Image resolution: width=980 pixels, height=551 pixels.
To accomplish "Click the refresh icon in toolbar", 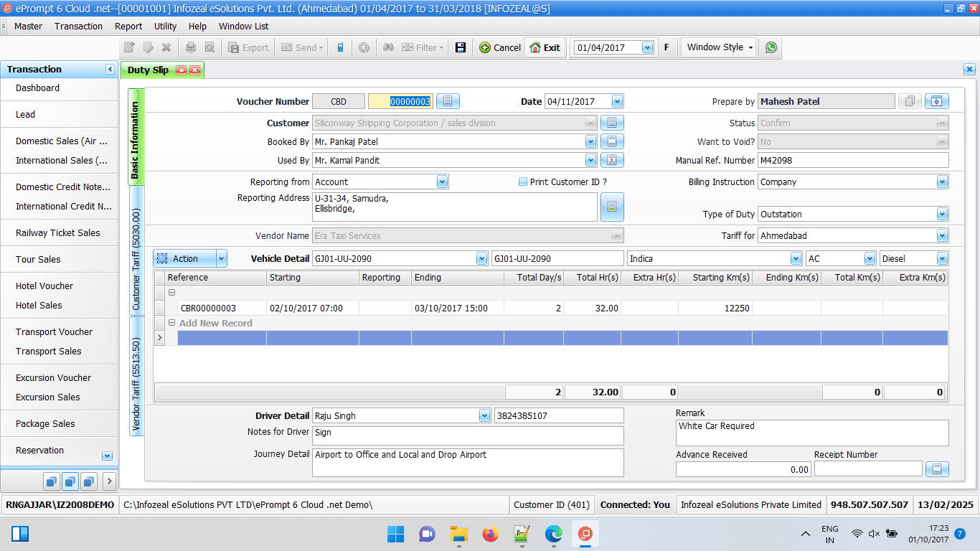I will (364, 47).
